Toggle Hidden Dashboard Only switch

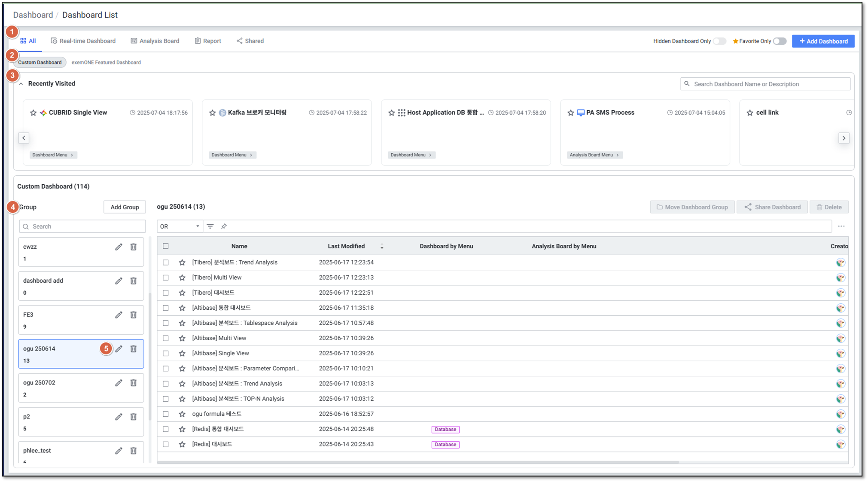click(719, 41)
